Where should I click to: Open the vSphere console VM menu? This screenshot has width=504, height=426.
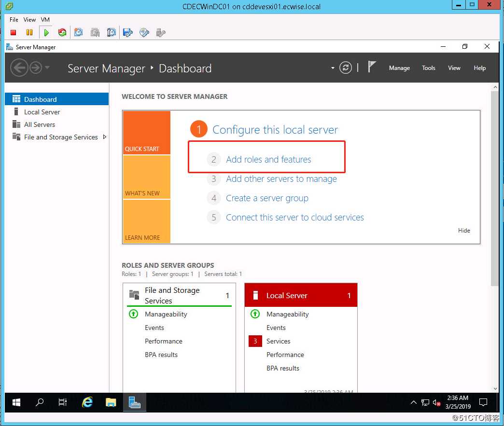(x=45, y=20)
